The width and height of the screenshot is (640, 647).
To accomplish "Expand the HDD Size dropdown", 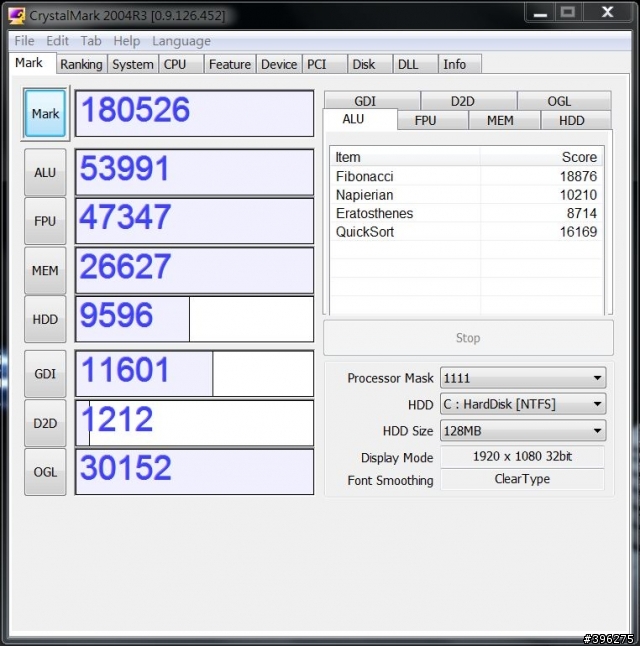I will click(523, 431).
